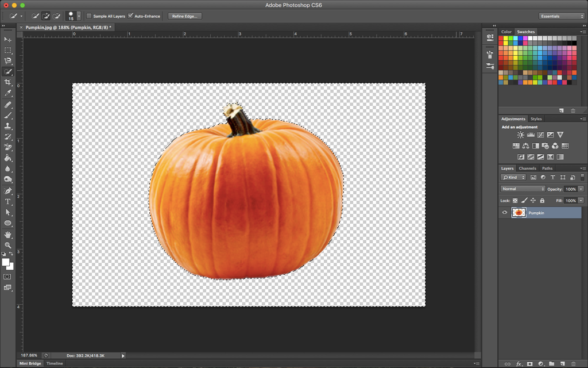Add a Brightness/Contrast adjustment

(x=520, y=135)
